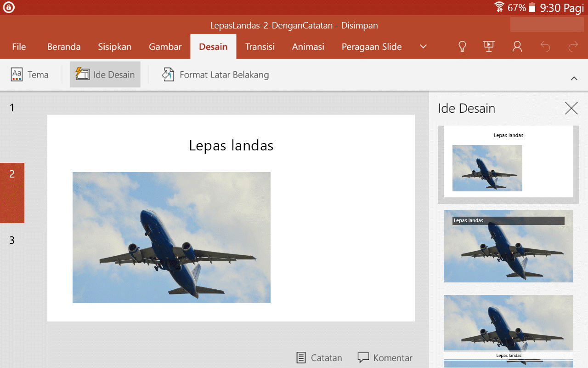
Task: Click the lightbulb Tell Me icon
Action: (463, 46)
